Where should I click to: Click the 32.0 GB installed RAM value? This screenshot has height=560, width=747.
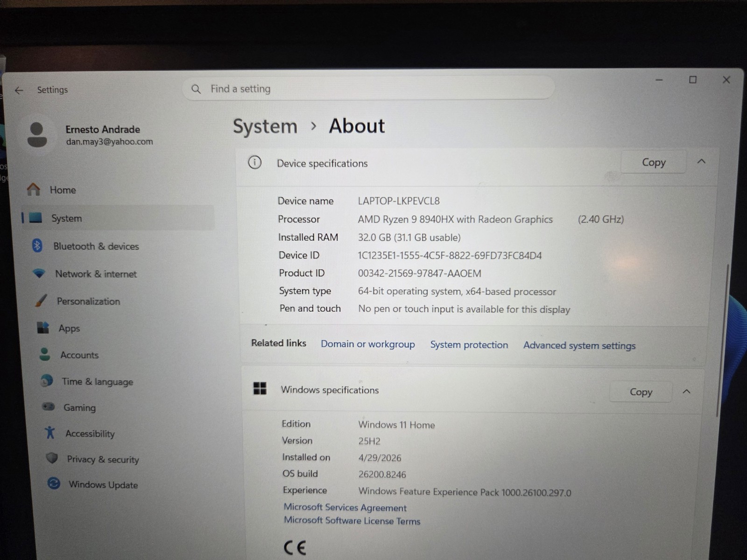coord(409,238)
